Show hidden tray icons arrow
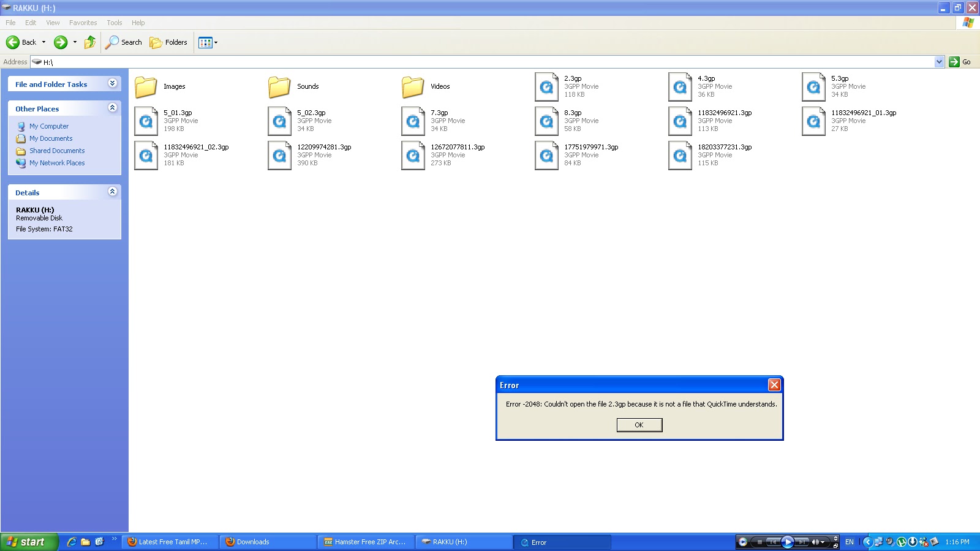The width and height of the screenshot is (980, 551). click(x=867, y=542)
